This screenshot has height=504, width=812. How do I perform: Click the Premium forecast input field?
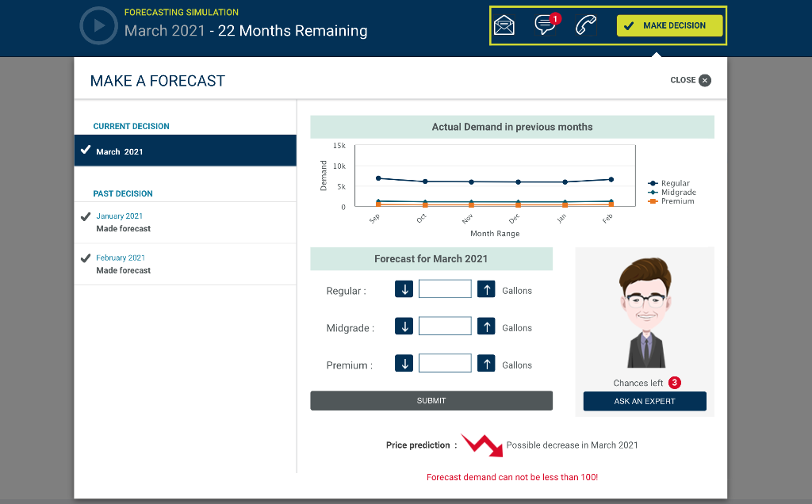445,363
